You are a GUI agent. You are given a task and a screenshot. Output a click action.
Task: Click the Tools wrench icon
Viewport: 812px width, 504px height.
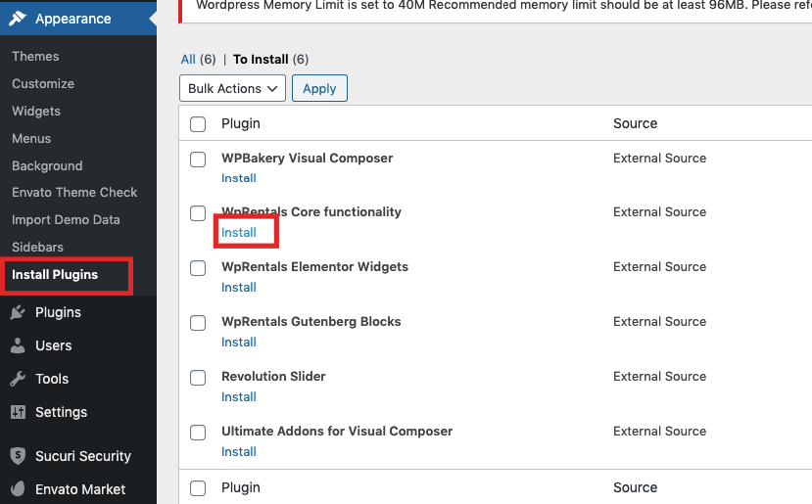[18, 379]
